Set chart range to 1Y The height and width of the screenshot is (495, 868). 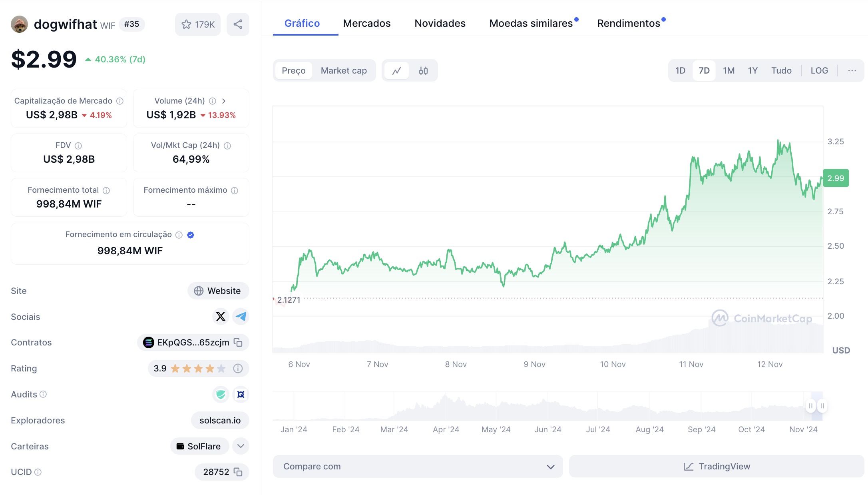click(x=753, y=71)
